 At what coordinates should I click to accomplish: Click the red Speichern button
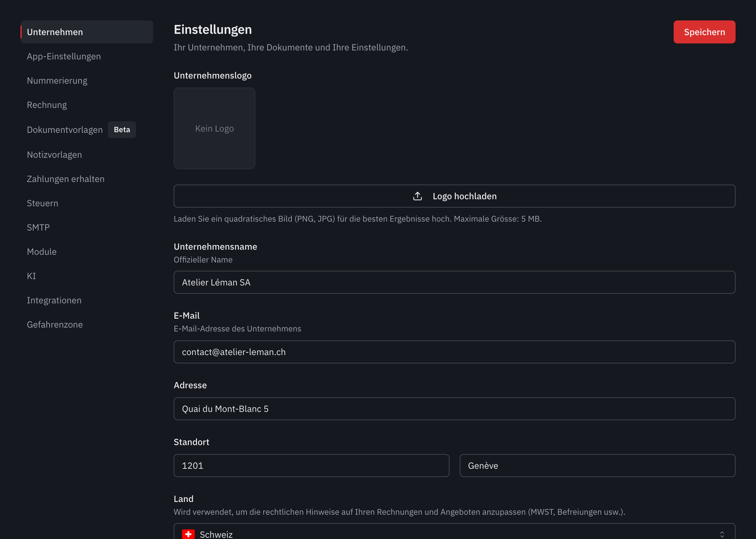point(704,32)
